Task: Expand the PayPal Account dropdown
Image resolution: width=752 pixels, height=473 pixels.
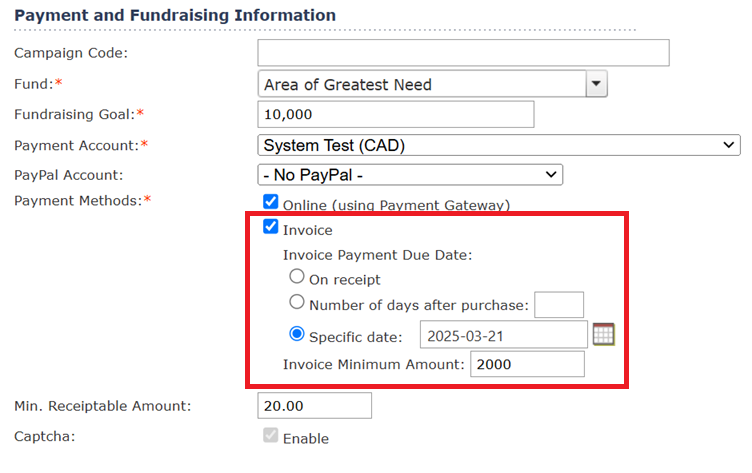Action: [410, 175]
